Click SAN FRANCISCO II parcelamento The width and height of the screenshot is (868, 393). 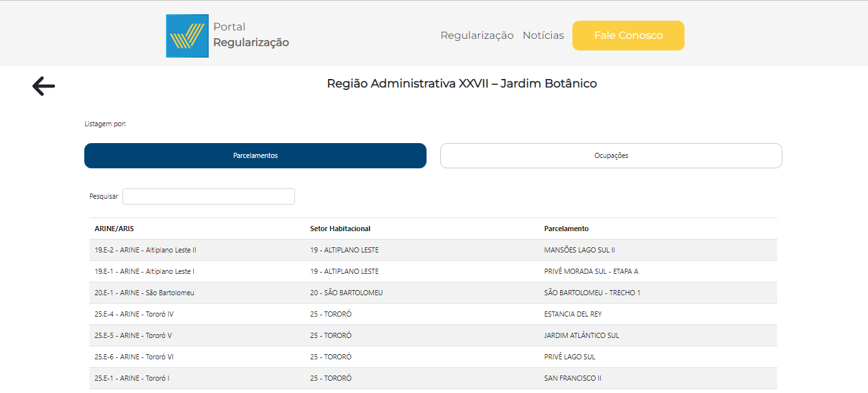click(x=573, y=378)
